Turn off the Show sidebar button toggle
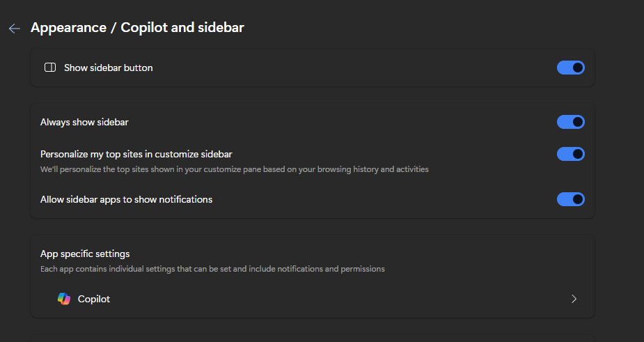 click(570, 68)
